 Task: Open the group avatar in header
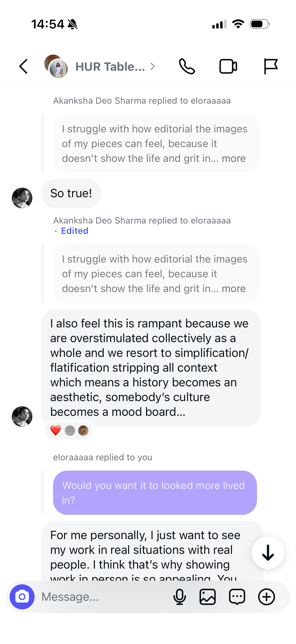(56, 66)
